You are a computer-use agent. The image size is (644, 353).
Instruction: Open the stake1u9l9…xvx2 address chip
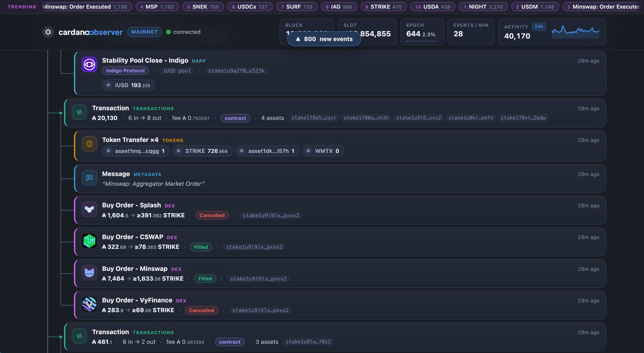(x=419, y=118)
